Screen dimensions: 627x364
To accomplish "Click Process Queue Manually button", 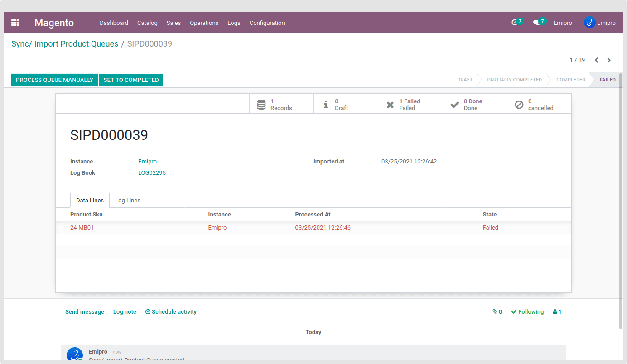I will pos(54,80).
